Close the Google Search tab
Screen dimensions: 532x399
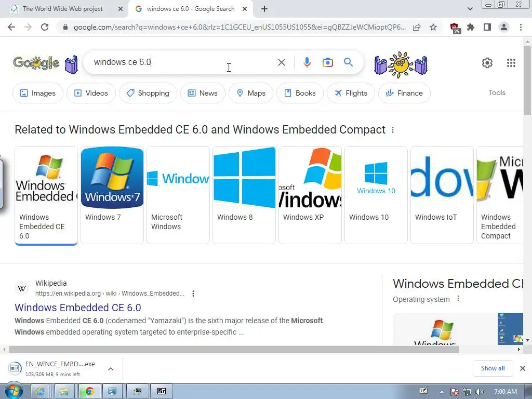[245, 9]
